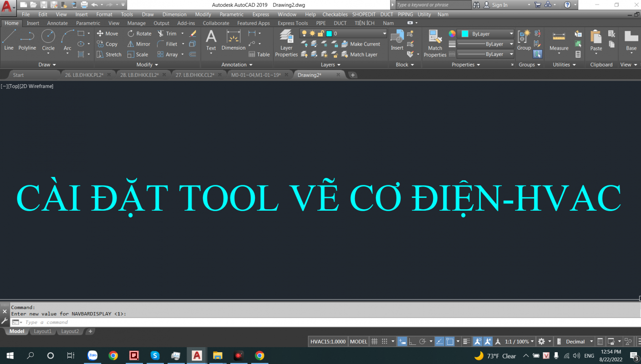641x364 pixels.
Task: Activate the Polyline tool
Action: point(27,39)
